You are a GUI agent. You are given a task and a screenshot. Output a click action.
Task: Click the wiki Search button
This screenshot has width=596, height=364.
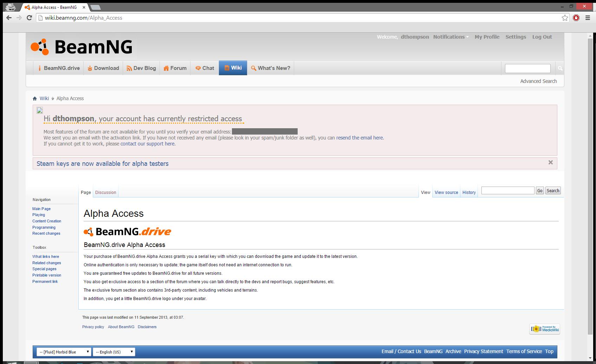(x=553, y=190)
